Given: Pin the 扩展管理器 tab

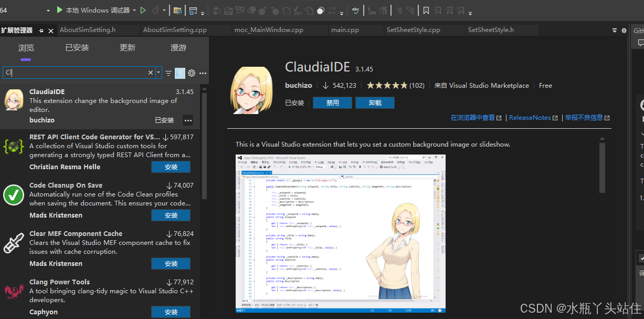Looking at the screenshot, I should pos(42,30).
